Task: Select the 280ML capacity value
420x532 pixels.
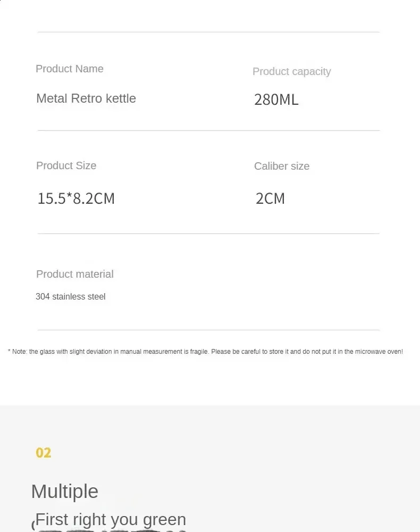Action: (276, 99)
